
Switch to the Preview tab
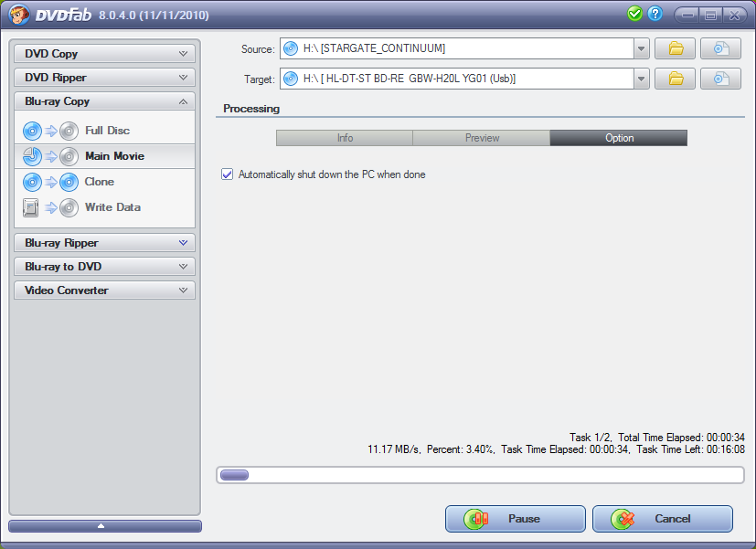tap(482, 138)
